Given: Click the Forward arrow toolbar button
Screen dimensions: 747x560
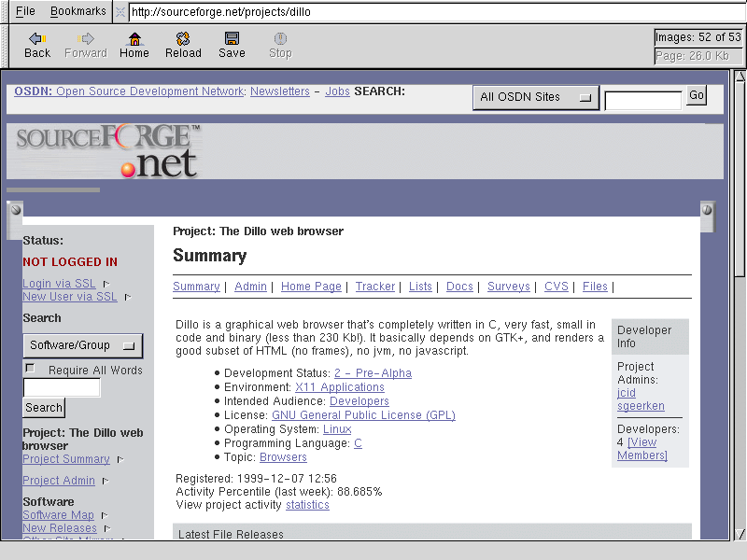Looking at the screenshot, I should tap(86, 45).
